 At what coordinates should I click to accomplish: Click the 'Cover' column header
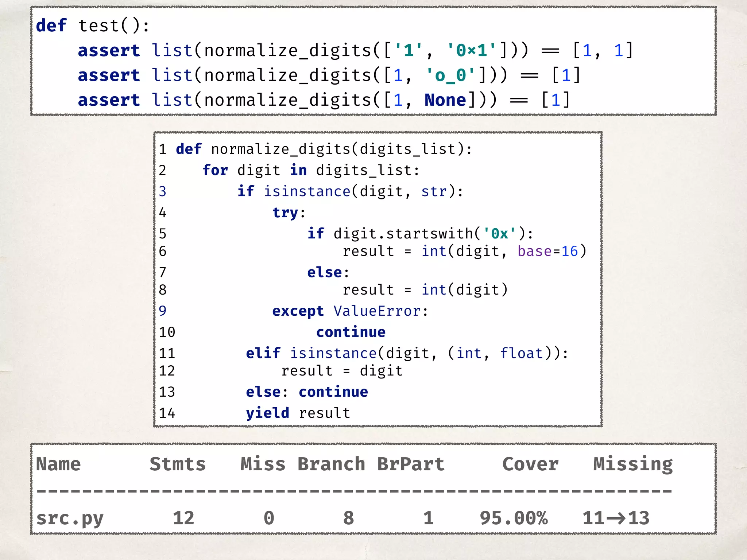(531, 464)
